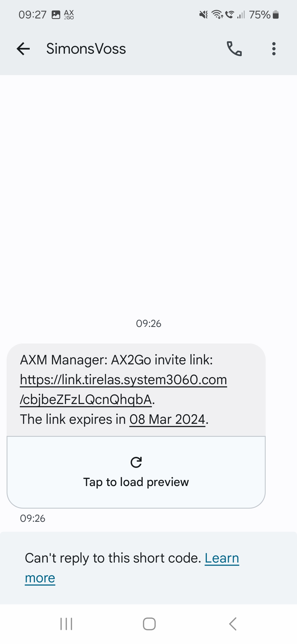Open Learn more about short codes
This screenshot has height=644, width=297.
(x=222, y=558)
